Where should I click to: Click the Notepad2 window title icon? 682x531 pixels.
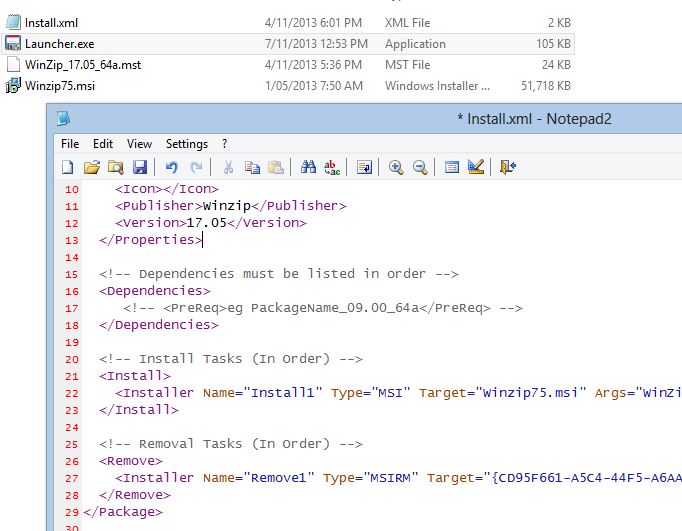(64, 118)
